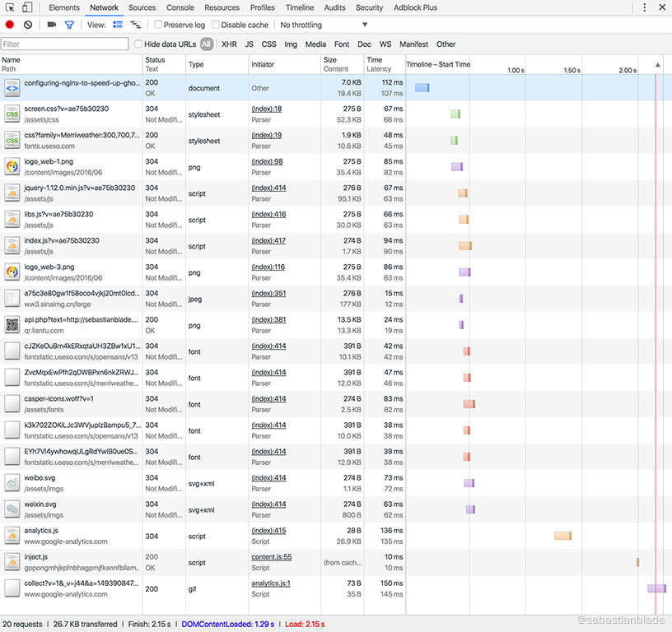Click the CSS icon for css?family=Merriweather
This screenshot has width=672, height=632.
pyautogui.click(x=12, y=141)
